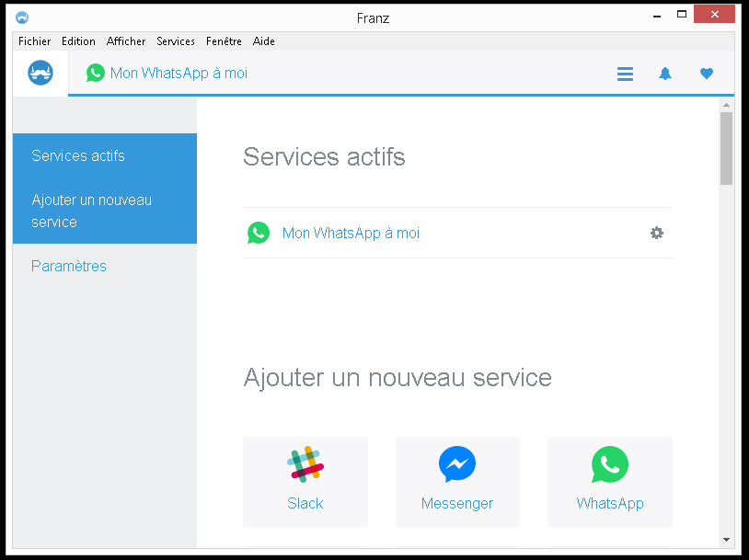Click WhatsApp icon in active services row
Image resolution: width=749 pixels, height=560 pixels.
(259, 233)
